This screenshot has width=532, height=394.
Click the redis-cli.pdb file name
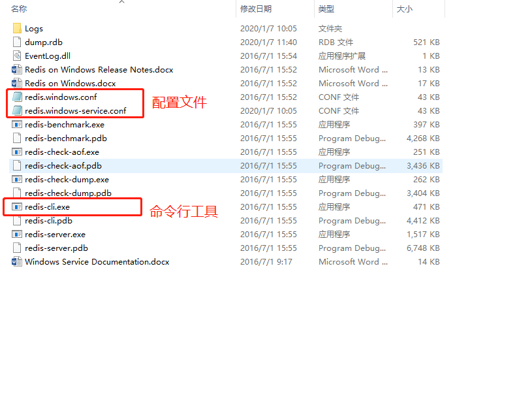[x=48, y=221]
